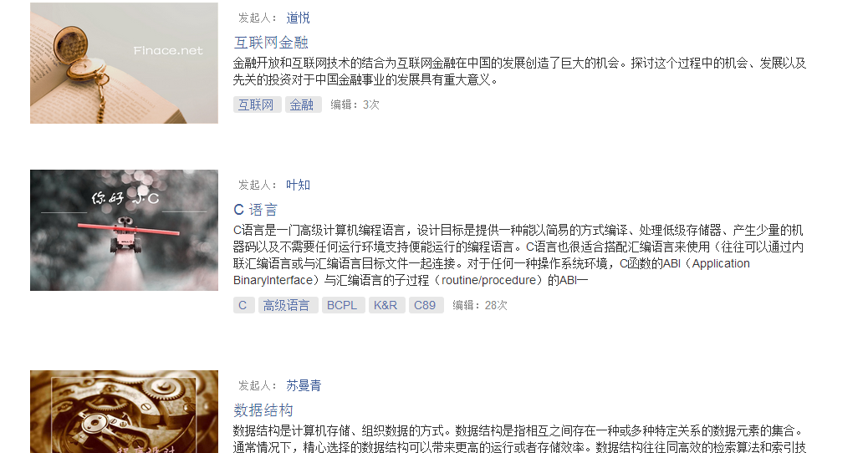Open the robot C language thumbnail
Image resolution: width=868 pixels, height=453 pixels.
click(124, 230)
